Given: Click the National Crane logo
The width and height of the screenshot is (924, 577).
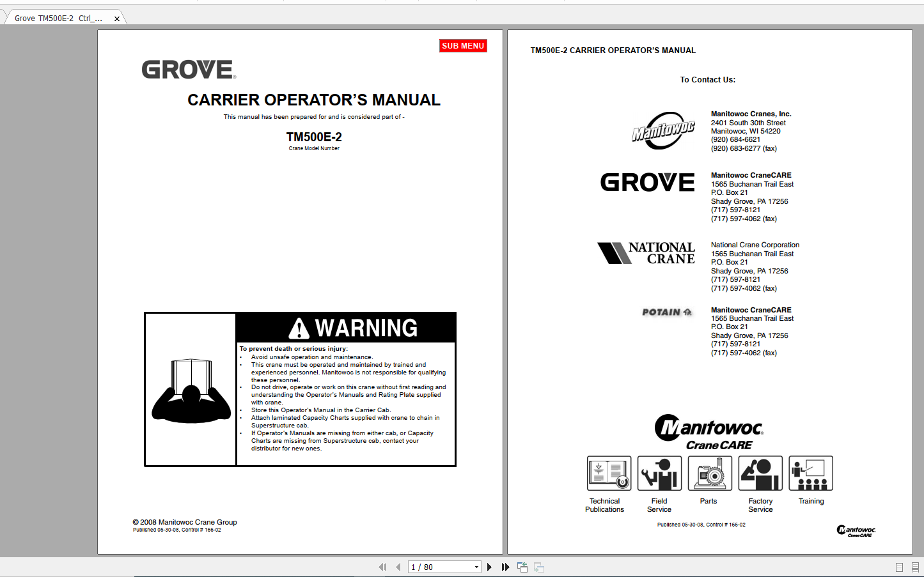Looking at the screenshot, I should (646, 253).
